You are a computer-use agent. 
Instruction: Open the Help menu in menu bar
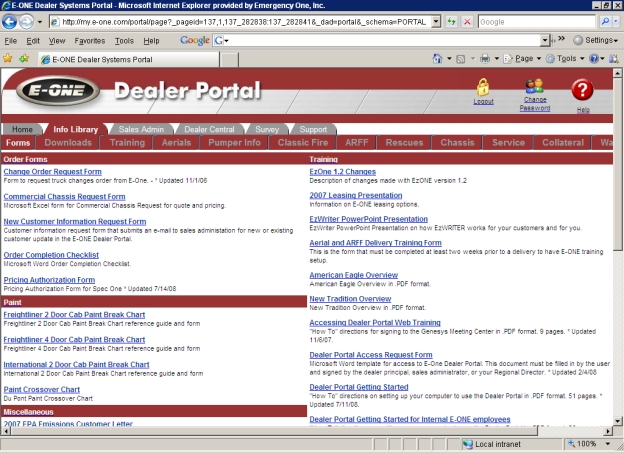tap(151, 41)
